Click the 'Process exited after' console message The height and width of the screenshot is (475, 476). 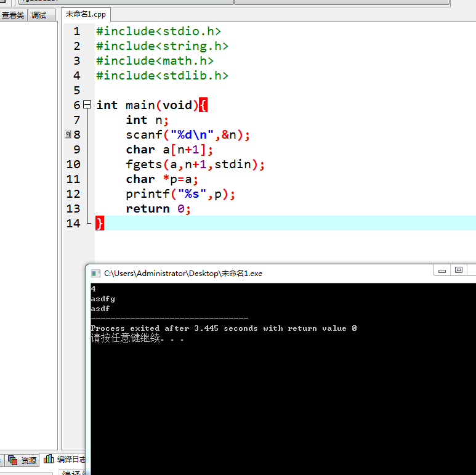tap(224, 328)
